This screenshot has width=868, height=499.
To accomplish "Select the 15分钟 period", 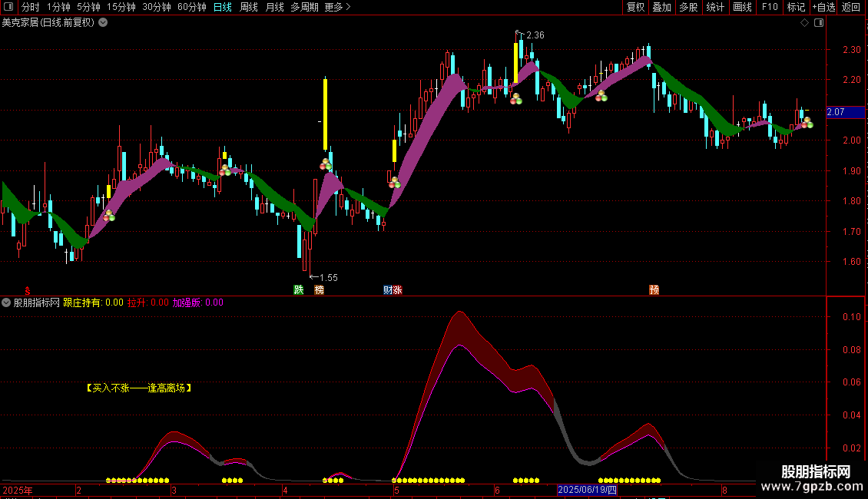I will [x=121, y=7].
